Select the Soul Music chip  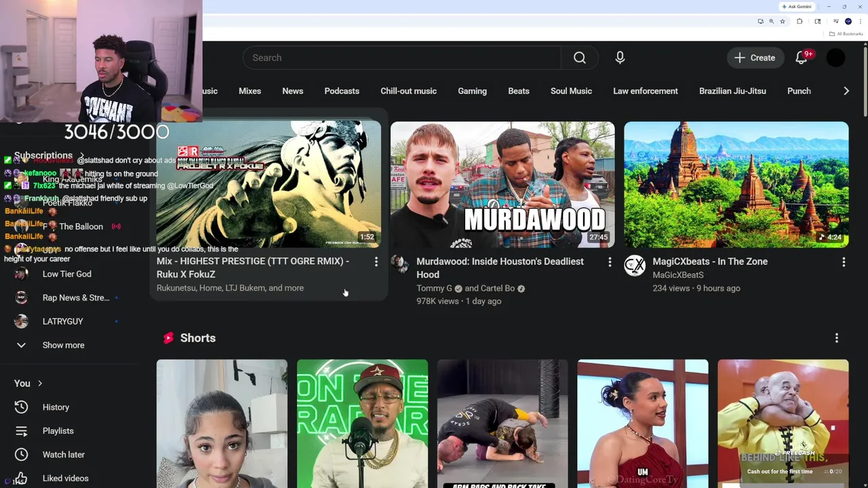coord(571,91)
